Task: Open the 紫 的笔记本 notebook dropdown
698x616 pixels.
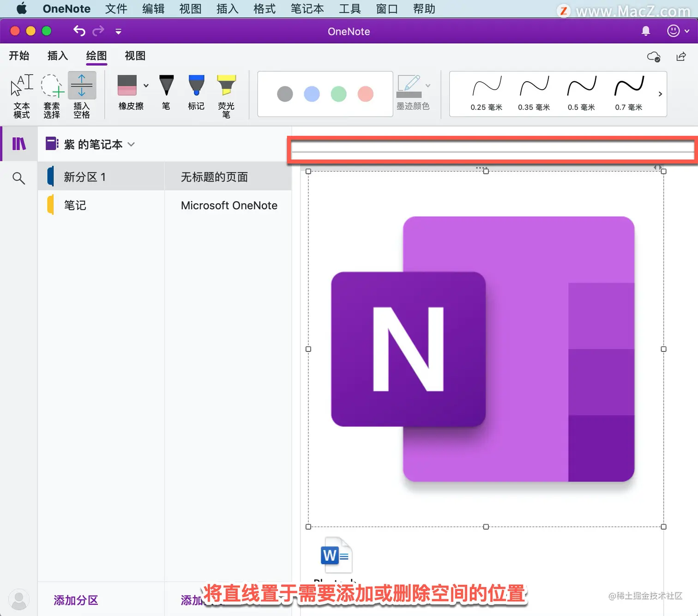Action: [90, 144]
